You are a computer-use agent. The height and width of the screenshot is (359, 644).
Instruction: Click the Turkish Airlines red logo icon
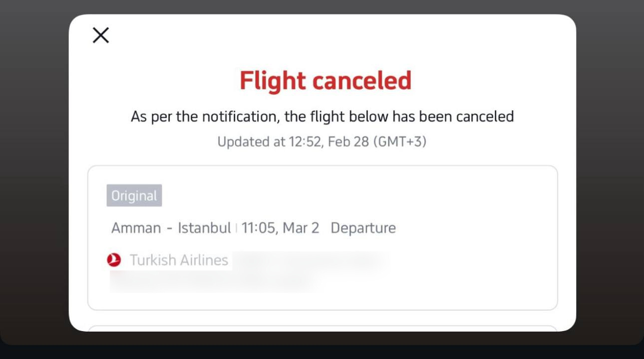(114, 260)
